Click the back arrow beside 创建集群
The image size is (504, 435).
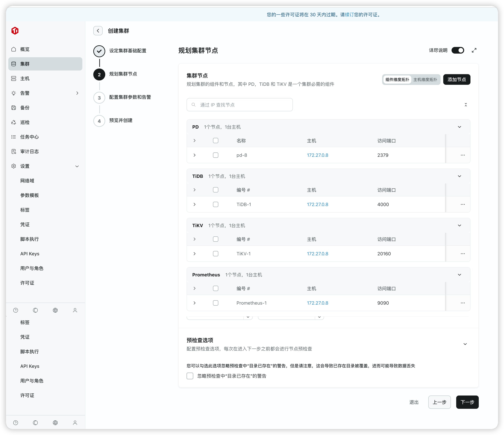[x=98, y=31]
